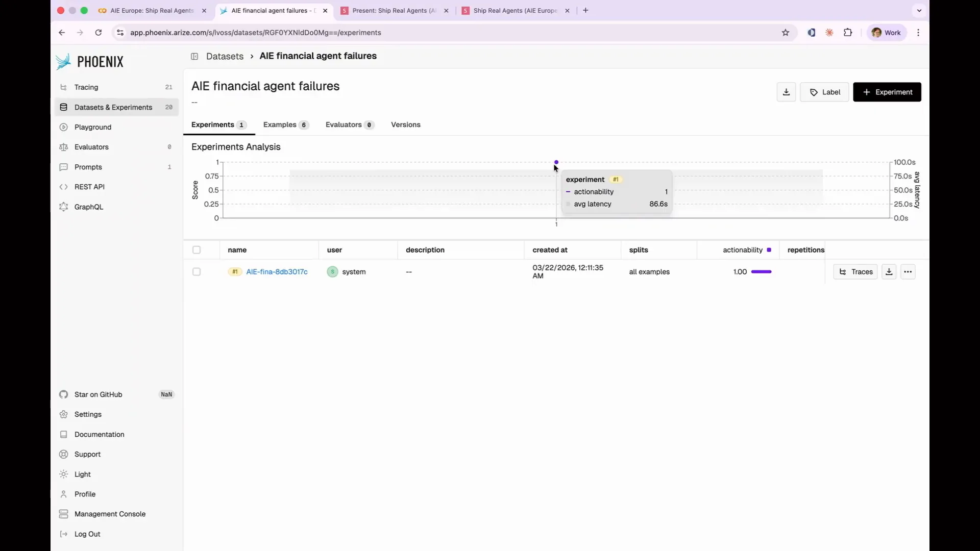This screenshot has width=980, height=551.
Task: Open Chrome three-dot menu
Action: point(918,33)
